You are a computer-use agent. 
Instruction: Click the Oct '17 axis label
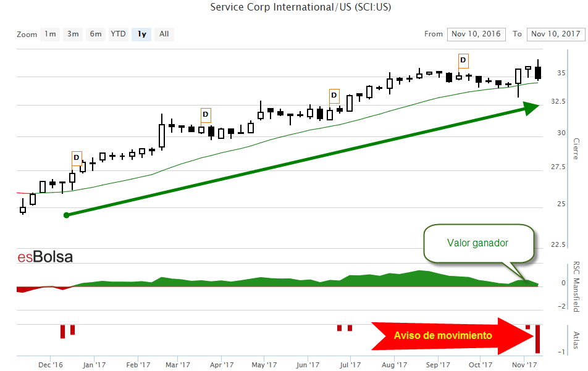coord(481,365)
